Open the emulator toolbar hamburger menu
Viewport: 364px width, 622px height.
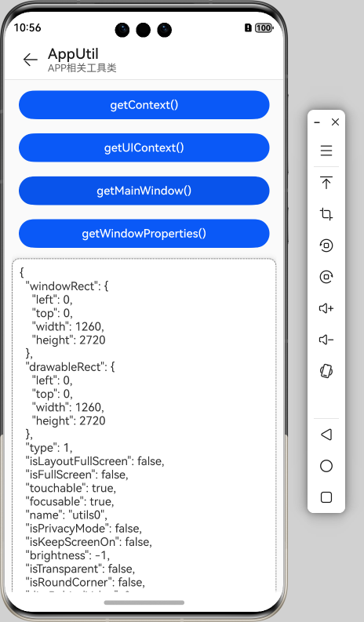pos(326,151)
